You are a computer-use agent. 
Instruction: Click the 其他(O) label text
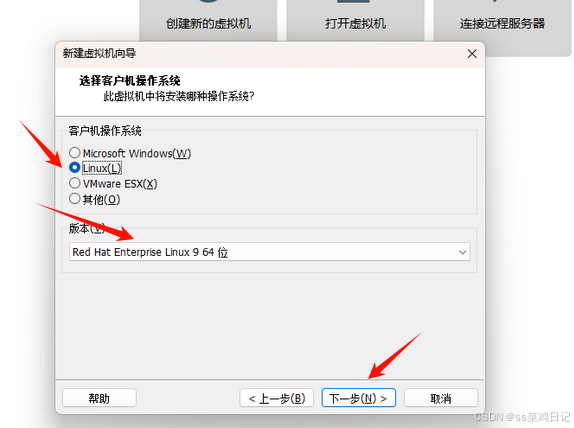pos(101,200)
